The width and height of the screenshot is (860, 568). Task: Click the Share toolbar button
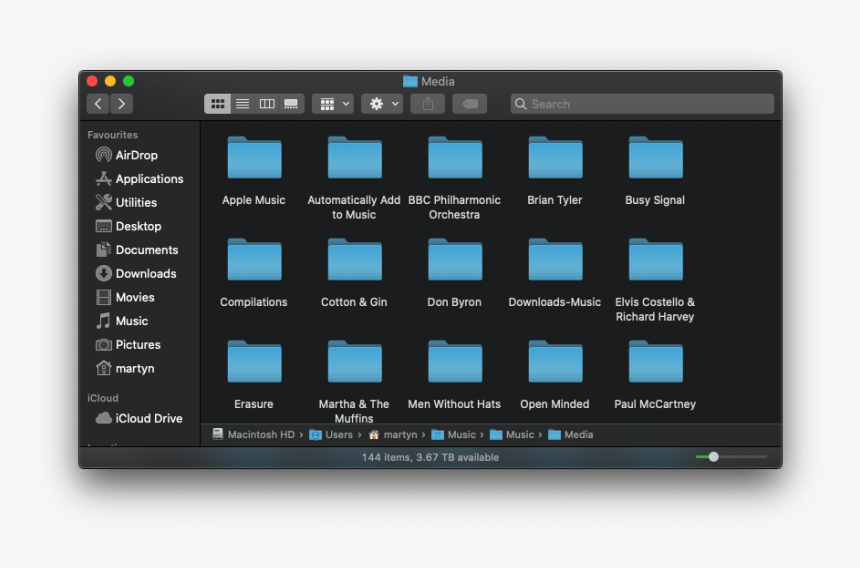point(428,104)
